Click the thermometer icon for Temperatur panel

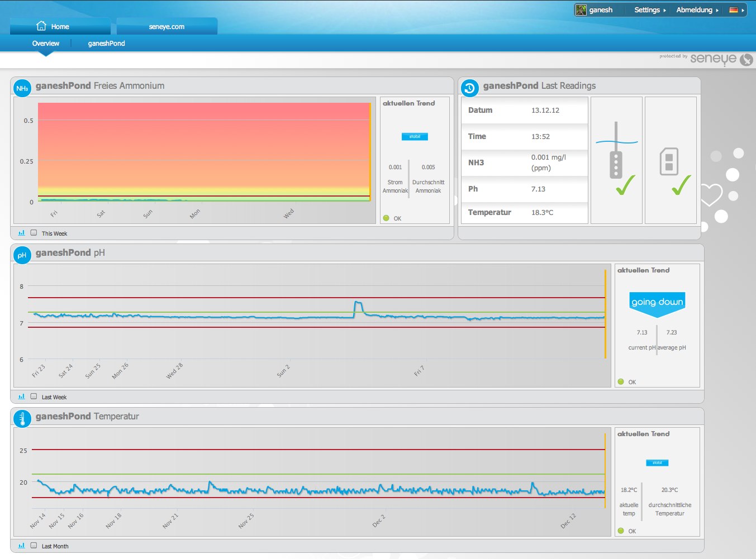point(22,418)
